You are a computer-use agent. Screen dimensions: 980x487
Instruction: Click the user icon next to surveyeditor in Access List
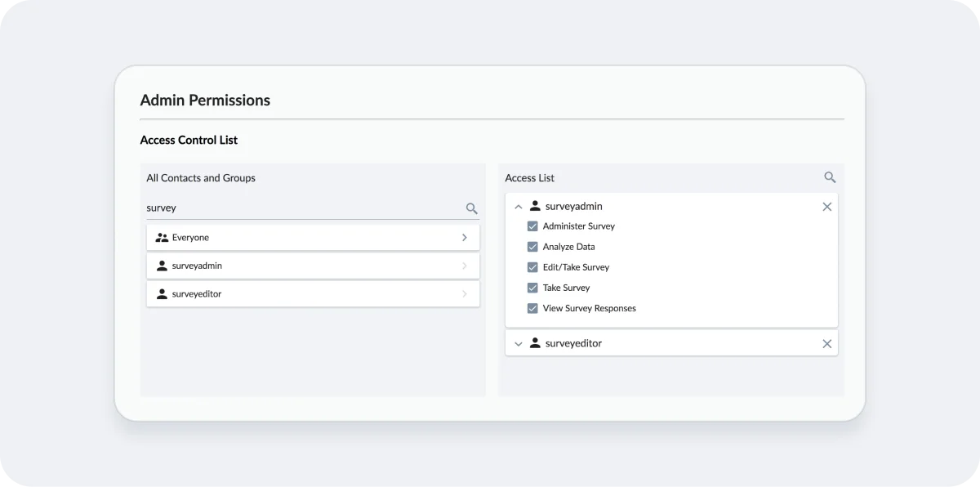pyautogui.click(x=535, y=343)
